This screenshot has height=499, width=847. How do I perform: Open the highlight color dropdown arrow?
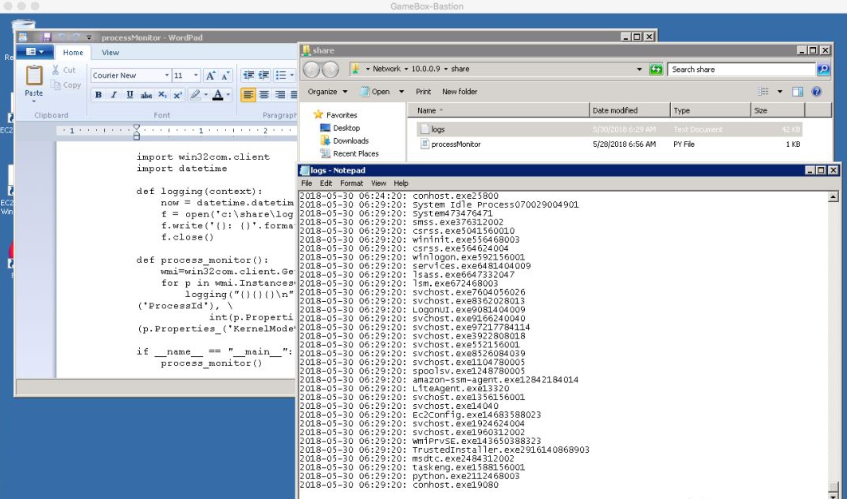206,95
